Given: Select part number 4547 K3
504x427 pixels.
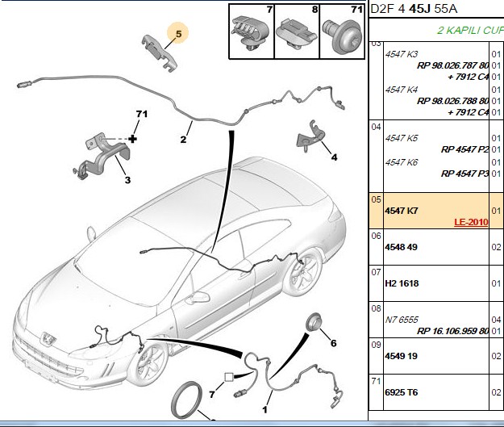Looking at the screenshot, I should click(402, 54).
